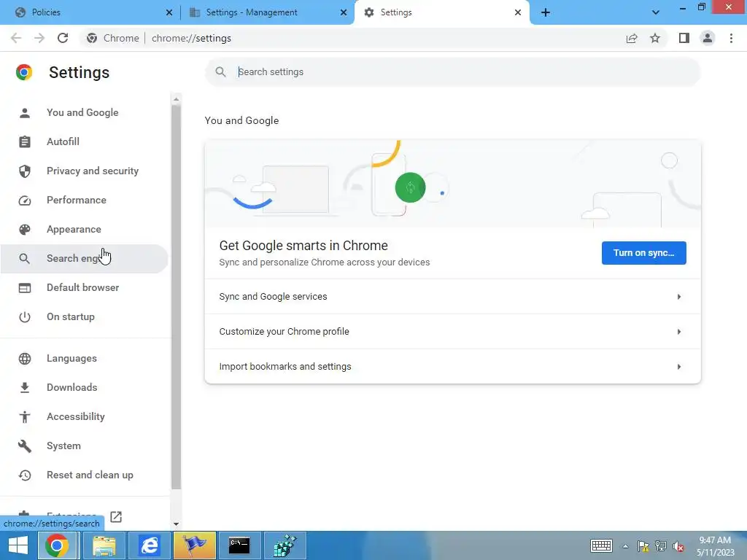
Task: Open Languages settings label
Action: click(71, 359)
